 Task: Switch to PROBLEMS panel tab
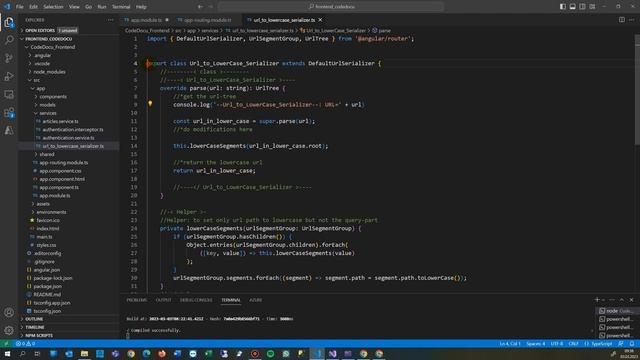coord(136,300)
